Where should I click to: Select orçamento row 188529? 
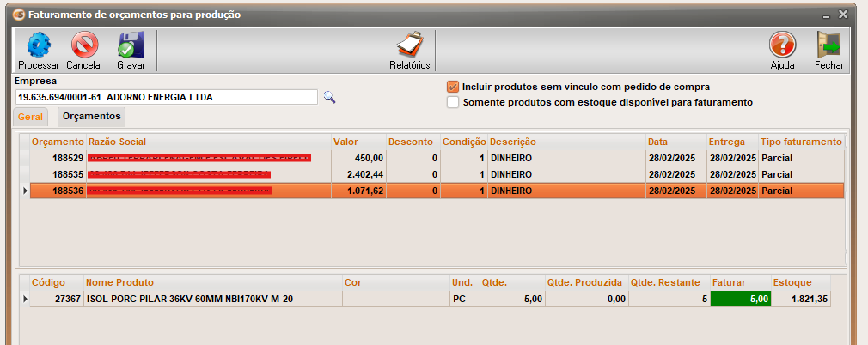[x=58, y=159]
